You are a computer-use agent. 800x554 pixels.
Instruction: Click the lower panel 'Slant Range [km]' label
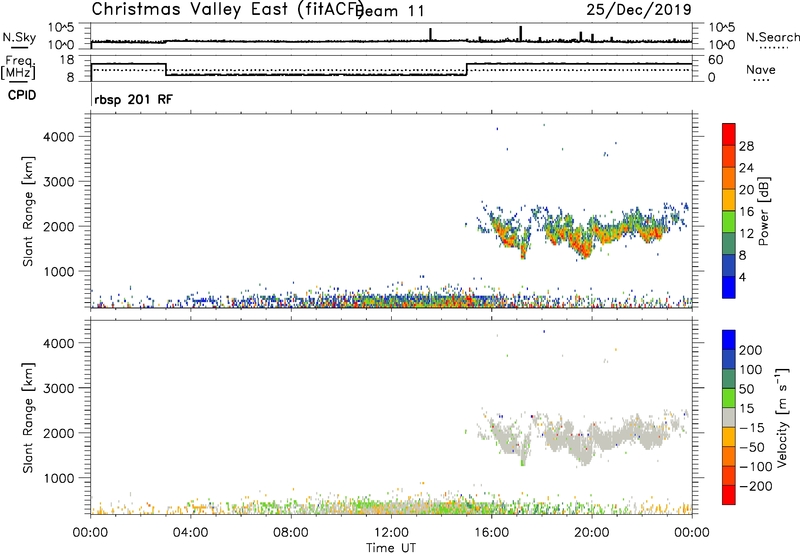pos(28,417)
